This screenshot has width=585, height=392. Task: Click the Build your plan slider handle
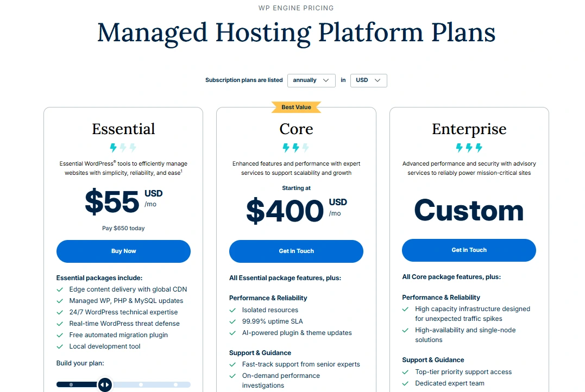[105, 384]
